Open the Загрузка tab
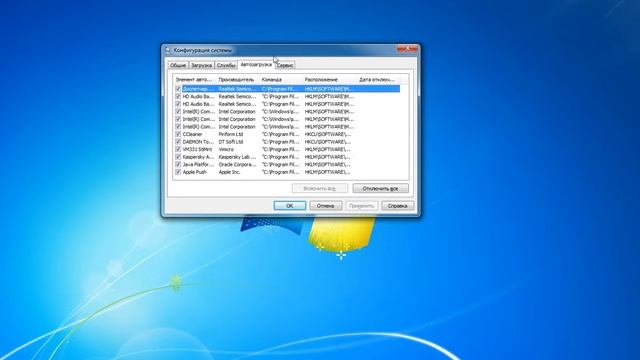Viewport: 640px width, 360px height. click(x=202, y=65)
